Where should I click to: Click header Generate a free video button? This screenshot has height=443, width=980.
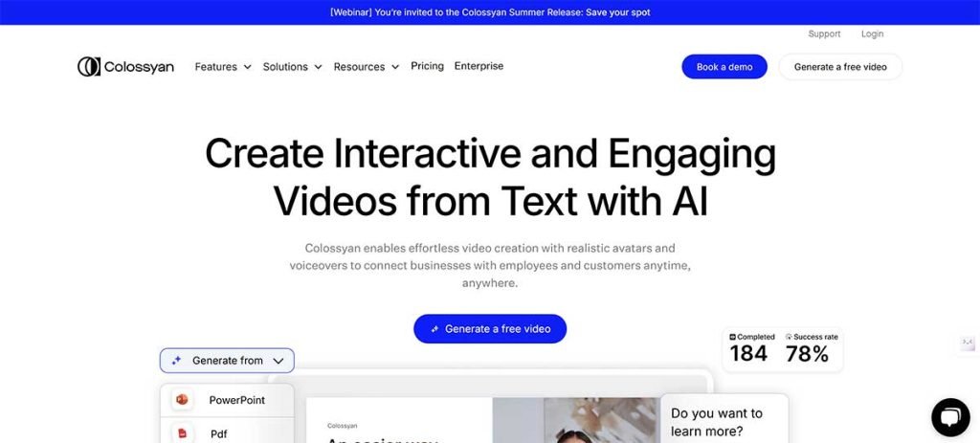pos(840,67)
